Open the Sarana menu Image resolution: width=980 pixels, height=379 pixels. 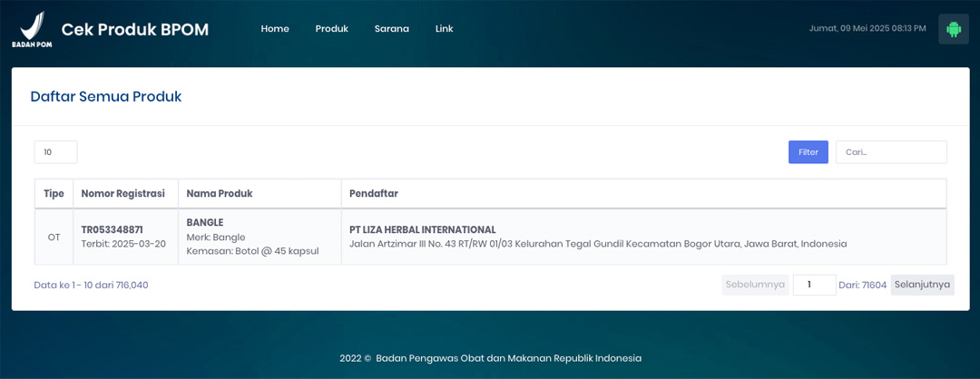[x=391, y=29]
